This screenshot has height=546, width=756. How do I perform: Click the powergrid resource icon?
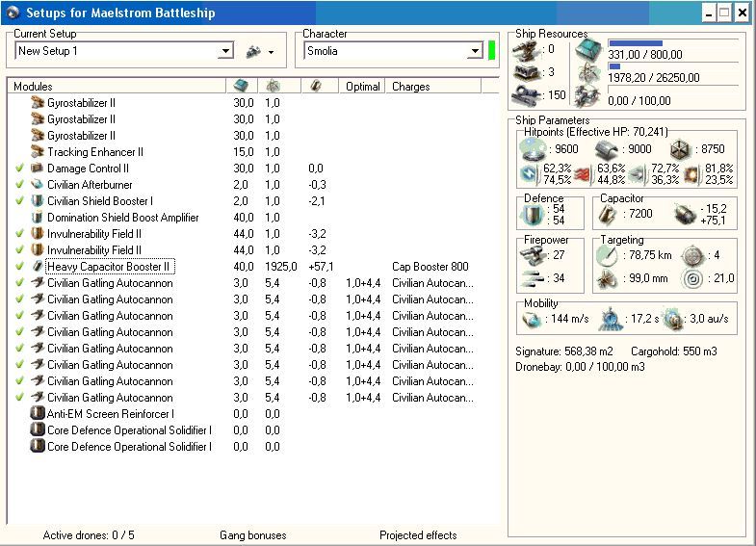(587, 73)
